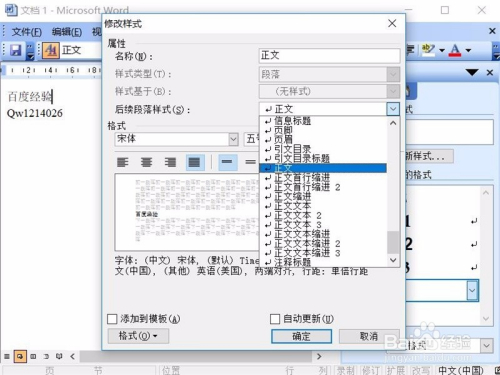Image resolution: width=500 pixels, height=375 pixels.
Task: Click the font color A icon
Action: [x=455, y=50]
